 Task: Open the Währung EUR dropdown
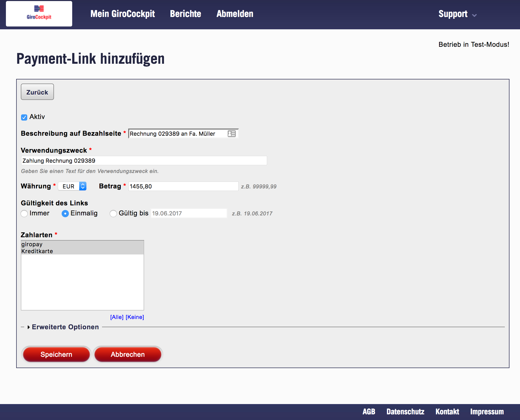tap(72, 186)
